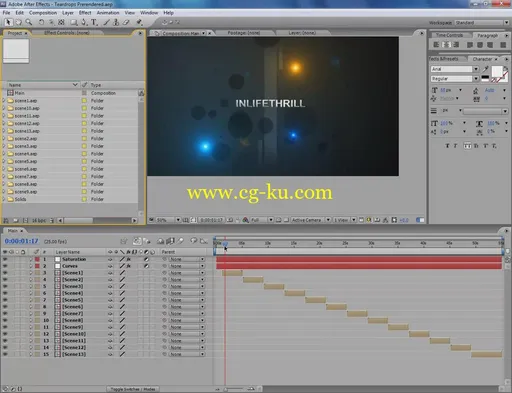The height and width of the screenshot is (393, 512).
Task: Open the Composition menu
Action: click(43, 13)
